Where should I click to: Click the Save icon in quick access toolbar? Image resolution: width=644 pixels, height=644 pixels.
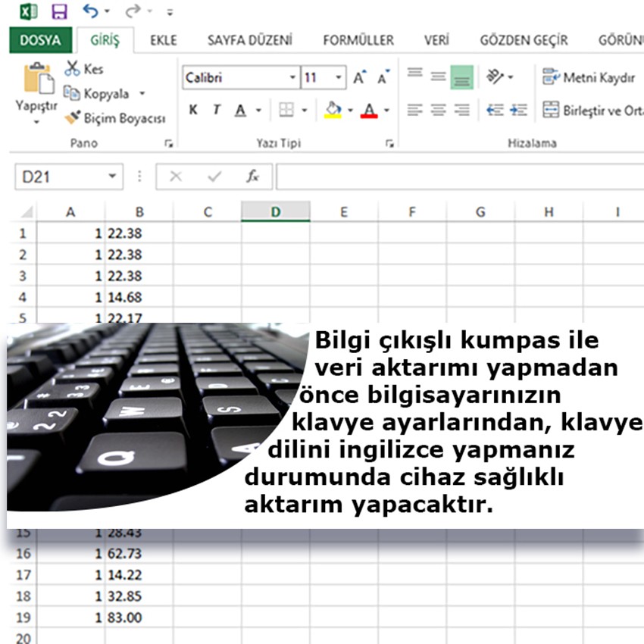click(x=58, y=11)
